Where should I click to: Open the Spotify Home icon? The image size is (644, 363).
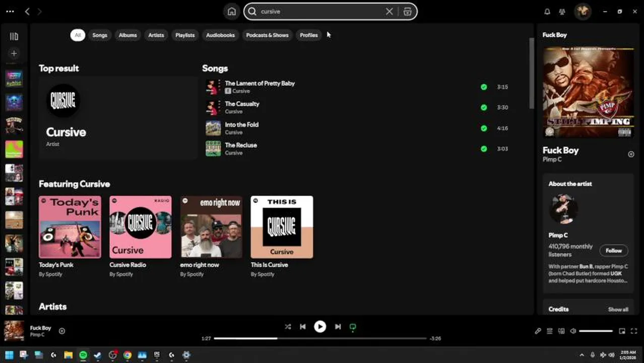pyautogui.click(x=232, y=12)
